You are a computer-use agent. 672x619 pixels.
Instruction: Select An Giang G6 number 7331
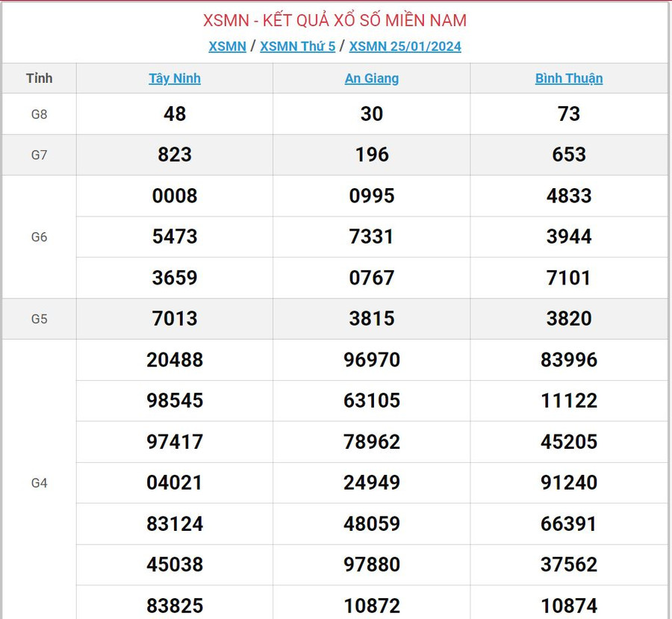coord(372,237)
